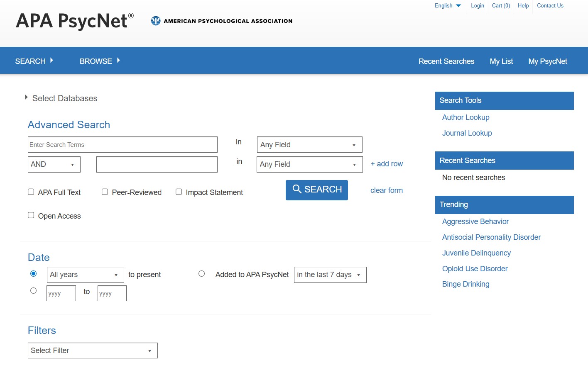588x370 pixels.
Task: Click the Search Tools panel header
Action: [x=505, y=101]
